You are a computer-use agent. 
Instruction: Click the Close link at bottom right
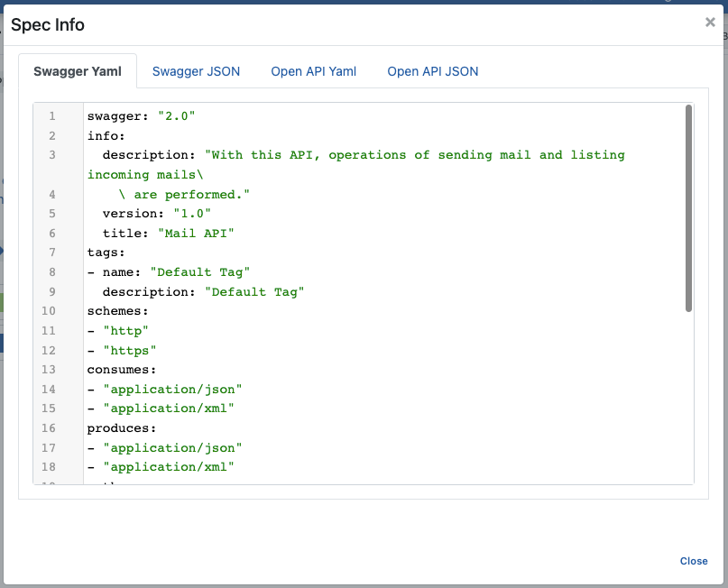(x=693, y=561)
